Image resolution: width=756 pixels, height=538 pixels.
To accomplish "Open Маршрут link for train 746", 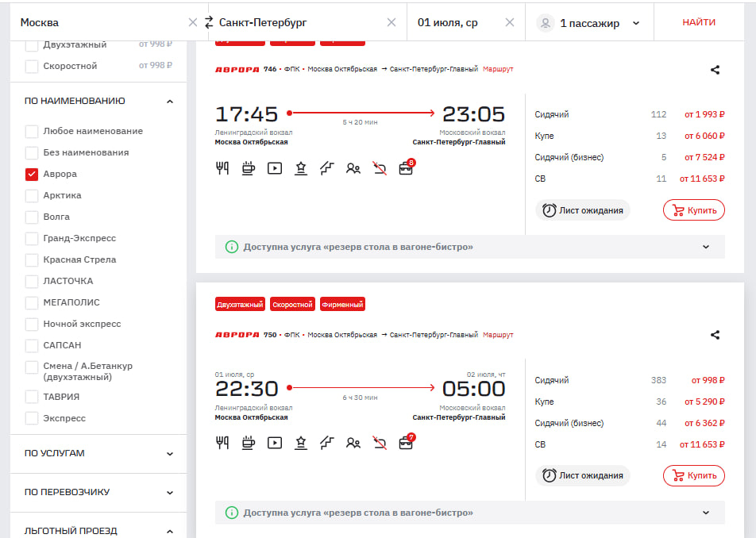I will [x=498, y=69].
